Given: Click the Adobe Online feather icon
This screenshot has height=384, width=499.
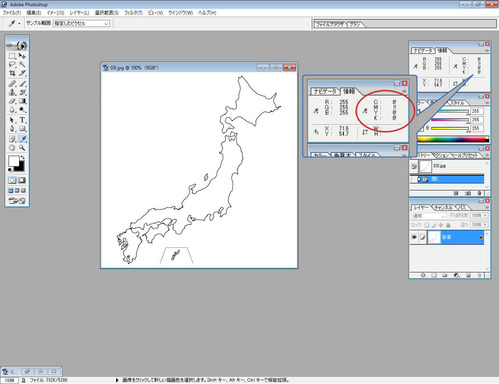Looking at the screenshot, I should coord(17,45).
